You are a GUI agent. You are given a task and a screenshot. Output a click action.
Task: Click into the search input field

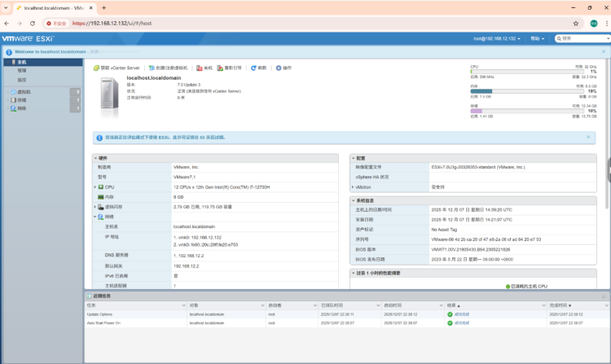point(583,38)
